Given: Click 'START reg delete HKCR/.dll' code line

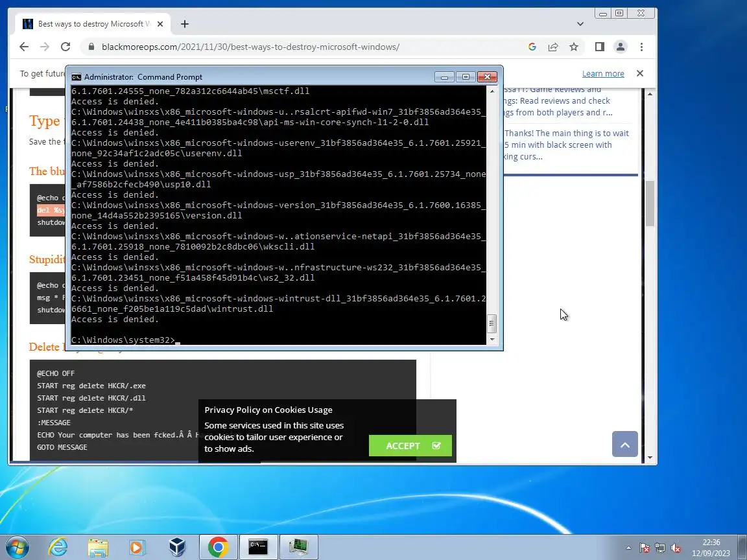Looking at the screenshot, I should click(x=91, y=398).
